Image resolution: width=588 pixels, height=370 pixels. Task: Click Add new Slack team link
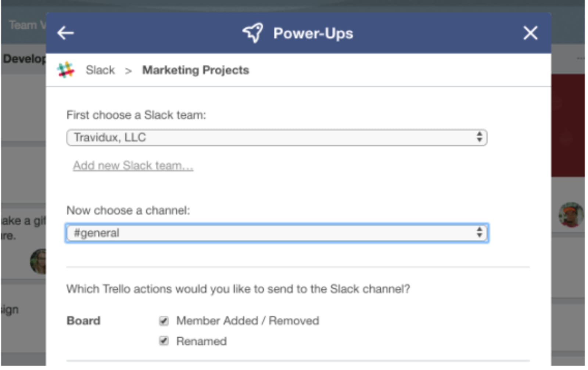[x=133, y=166]
